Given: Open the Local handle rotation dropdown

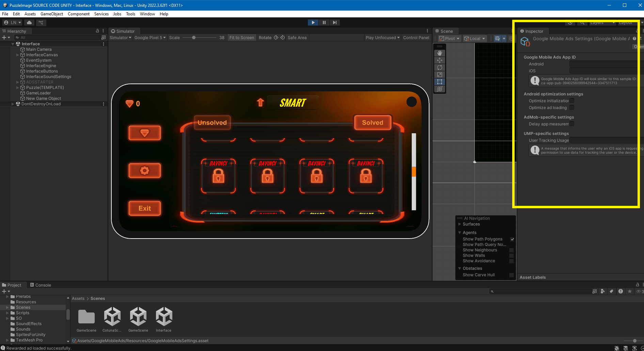Looking at the screenshot, I should [475, 39].
